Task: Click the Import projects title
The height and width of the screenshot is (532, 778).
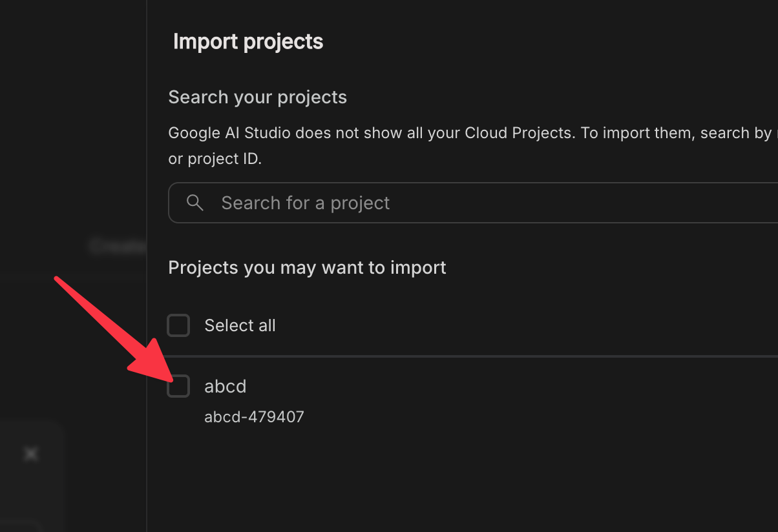Action: coord(248,41)
